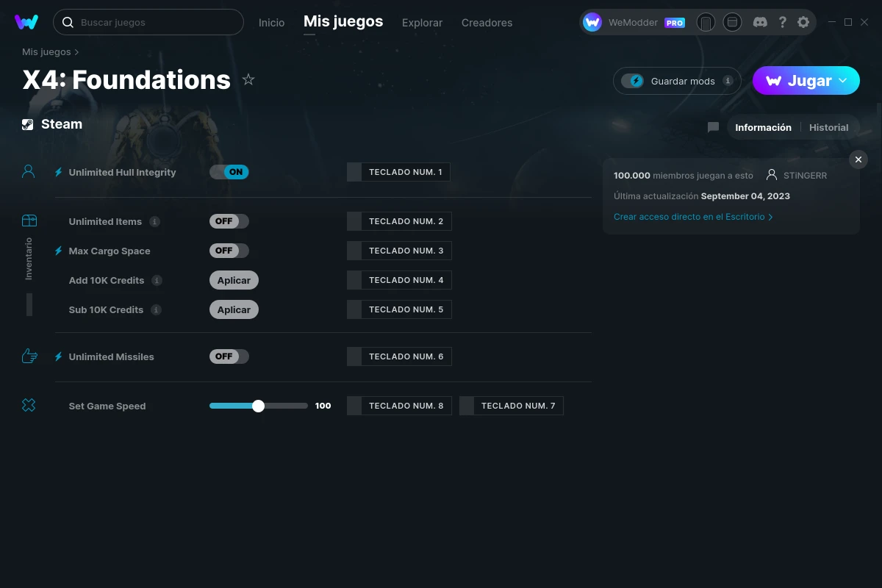Change the TECLADO NUM. 8 hotkey
This screenshot has width=882, height=588.
tap(399, 406)
